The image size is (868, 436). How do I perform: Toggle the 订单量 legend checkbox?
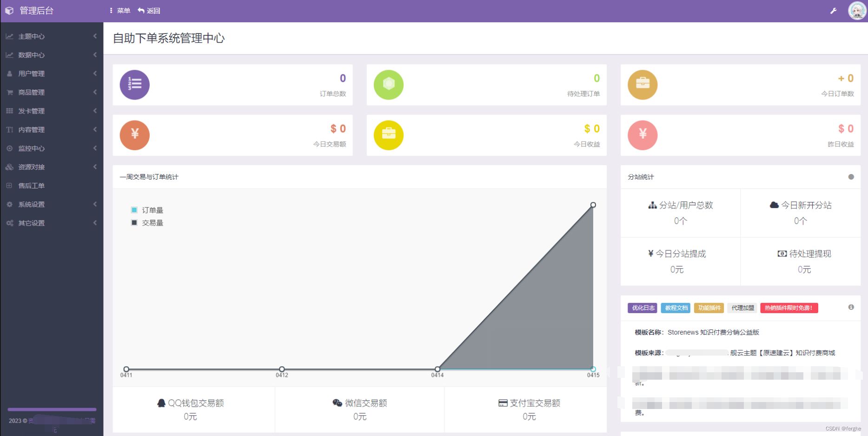134,210
